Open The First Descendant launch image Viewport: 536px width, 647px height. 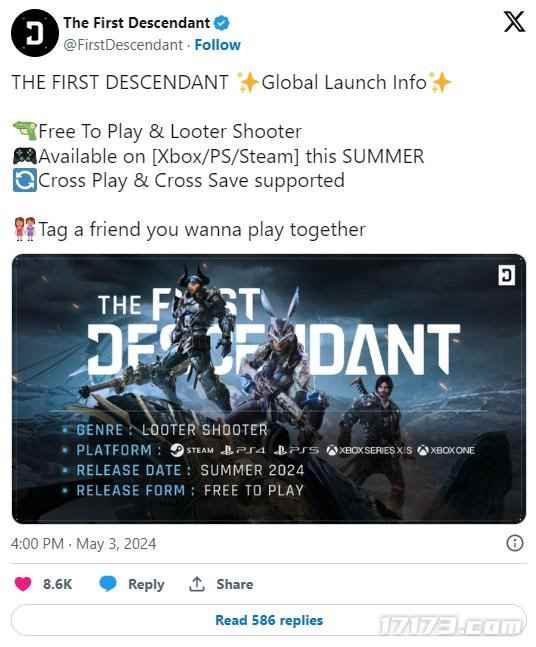(x=269, y=389)
